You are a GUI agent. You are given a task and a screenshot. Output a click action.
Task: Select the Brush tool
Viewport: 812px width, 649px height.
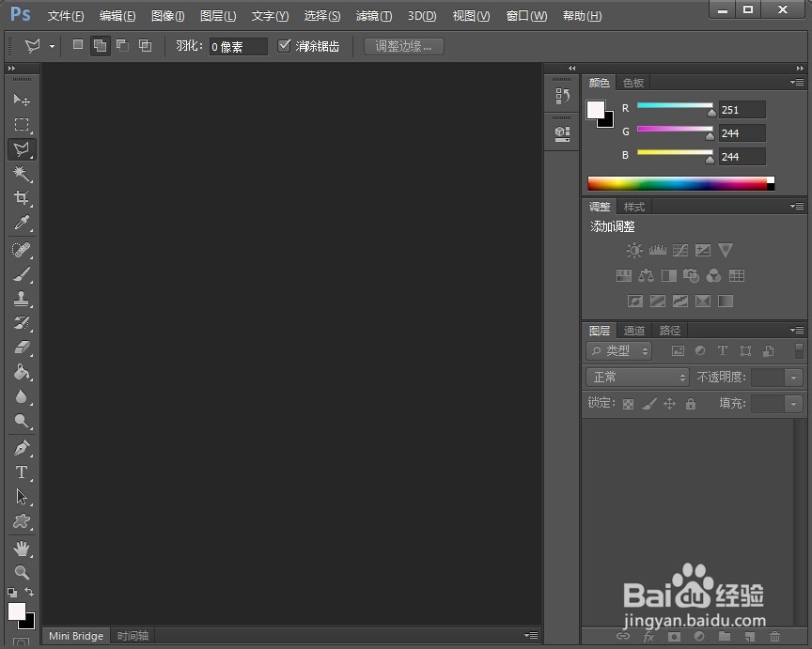click(22, 274)
